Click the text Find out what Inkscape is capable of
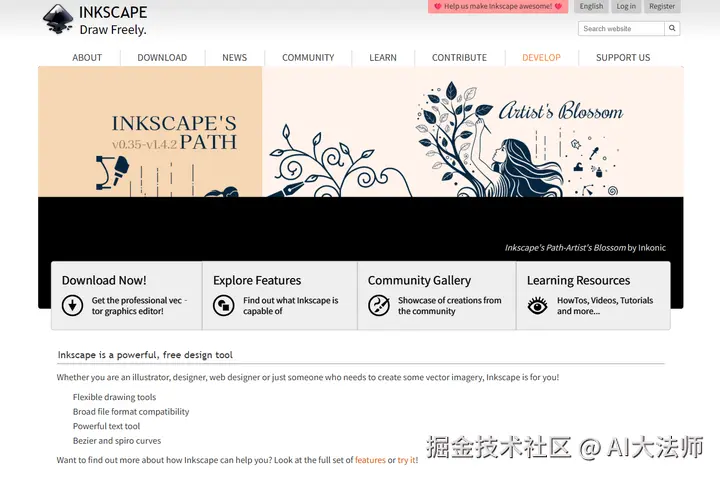 coord(291,306)
